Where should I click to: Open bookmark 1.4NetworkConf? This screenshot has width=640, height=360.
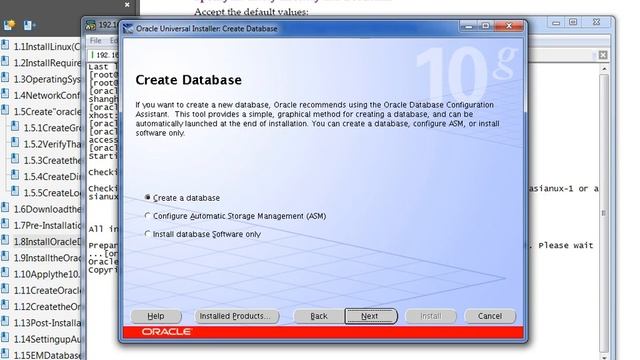pyautogui.click(x=47, y=96)
